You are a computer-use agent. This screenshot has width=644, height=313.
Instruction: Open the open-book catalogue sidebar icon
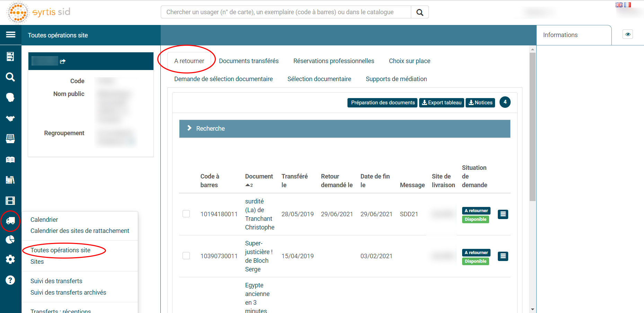[x=10, y=159]
